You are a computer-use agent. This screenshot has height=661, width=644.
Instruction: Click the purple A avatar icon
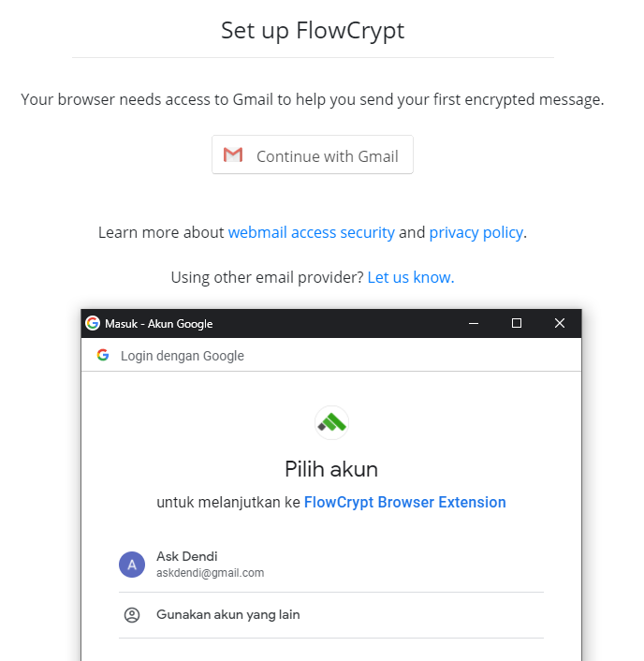point(132,565)
